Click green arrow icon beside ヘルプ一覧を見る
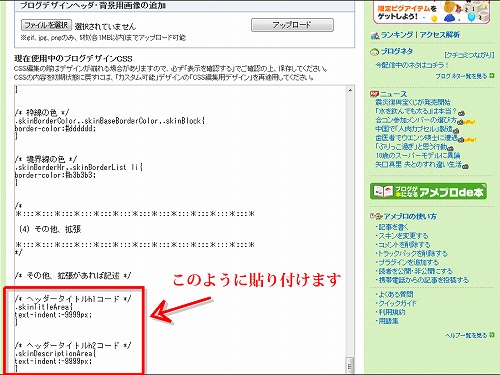The image size is (500, 375). pos(492,335)
